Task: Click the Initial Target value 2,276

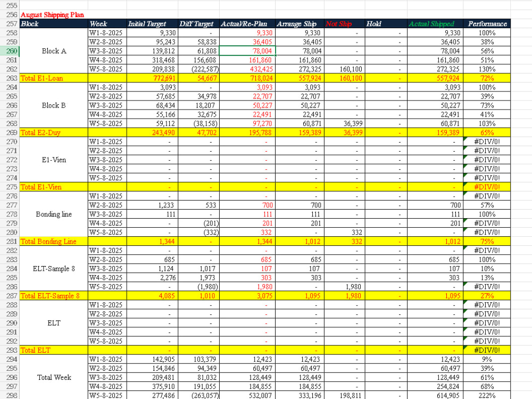Action: point(152,278)
